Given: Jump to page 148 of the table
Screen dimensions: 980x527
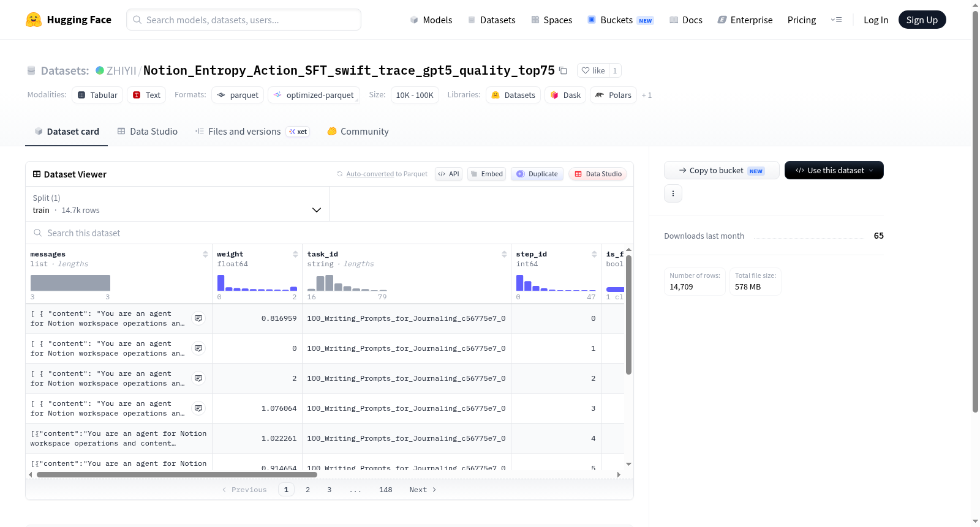Looking at the screenshot, I should [385, 490].
